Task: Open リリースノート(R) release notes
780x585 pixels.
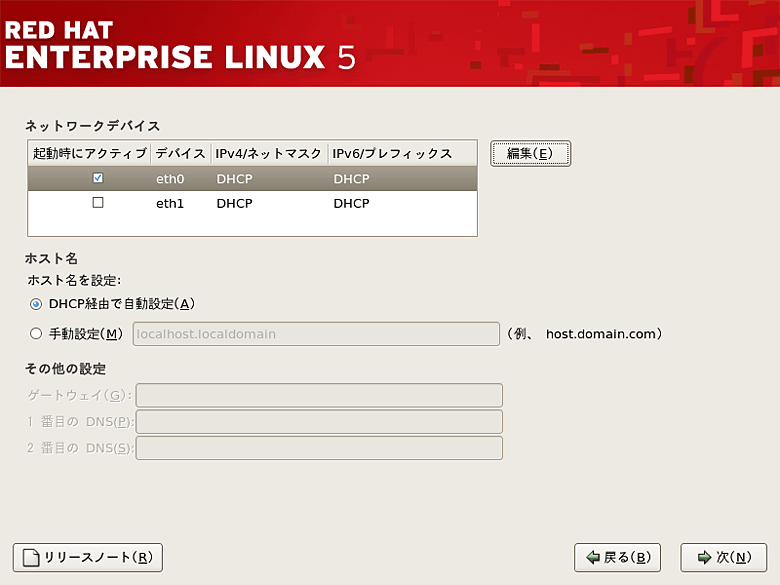Action: click(87, 557)
